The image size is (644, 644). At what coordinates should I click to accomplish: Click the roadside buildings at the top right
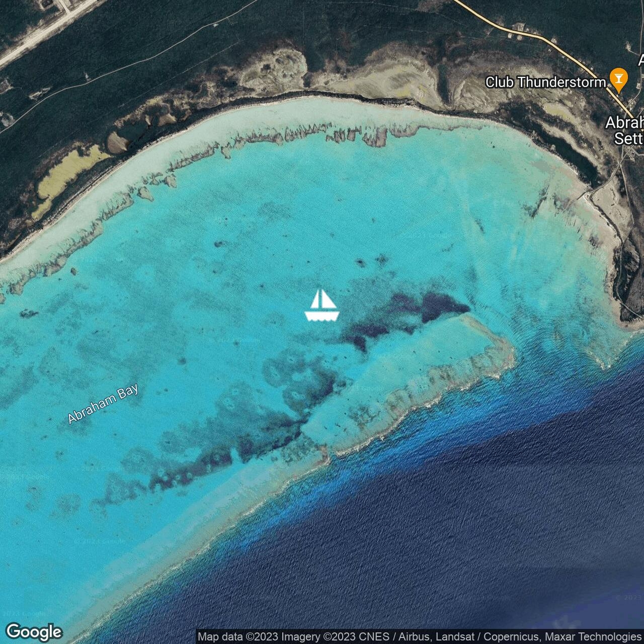(518, 30)
